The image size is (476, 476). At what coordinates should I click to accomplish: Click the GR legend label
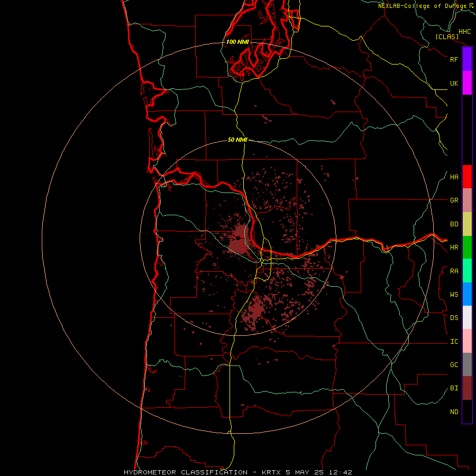tap(454, 200)
